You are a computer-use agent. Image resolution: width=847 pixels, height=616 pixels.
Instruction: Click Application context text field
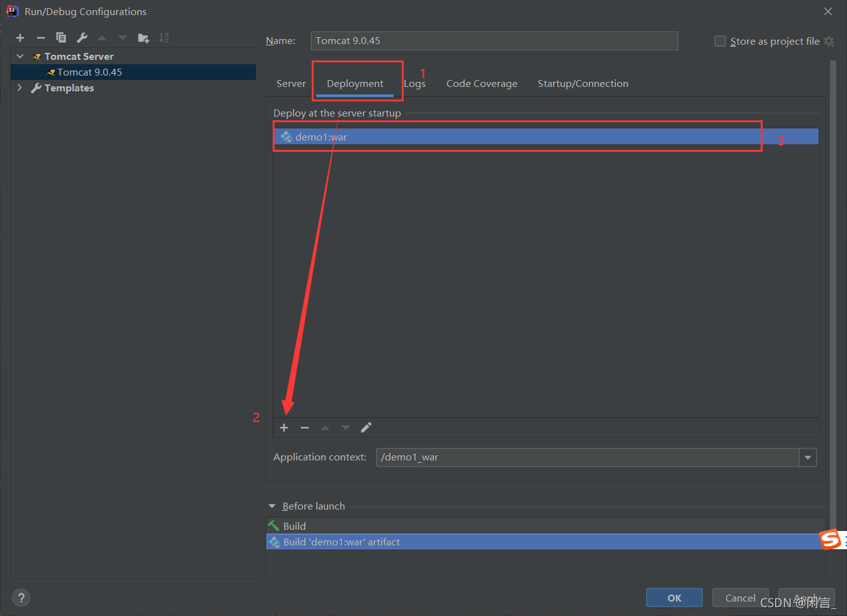click(588, 457)
